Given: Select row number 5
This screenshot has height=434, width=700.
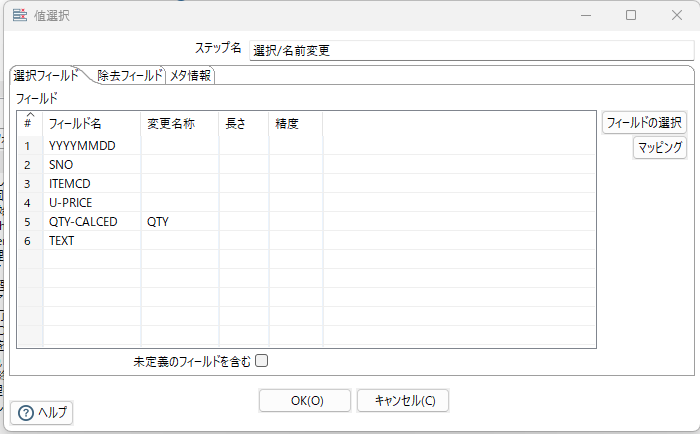Looking at the screenshot, I should (x=30, y=221).
